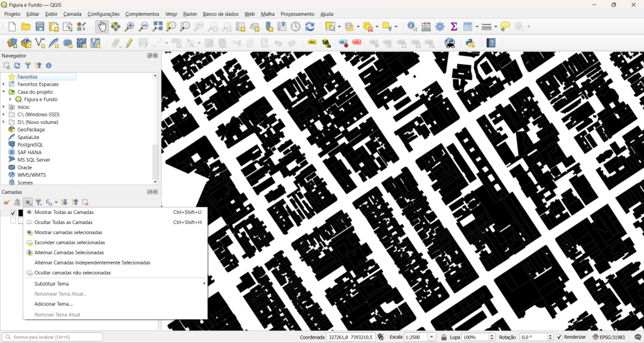Expand the C:\ (Windows-SSD) drive node
This screenshot has width=644, height=343.
pyautogui.click(x=4, y=115)
